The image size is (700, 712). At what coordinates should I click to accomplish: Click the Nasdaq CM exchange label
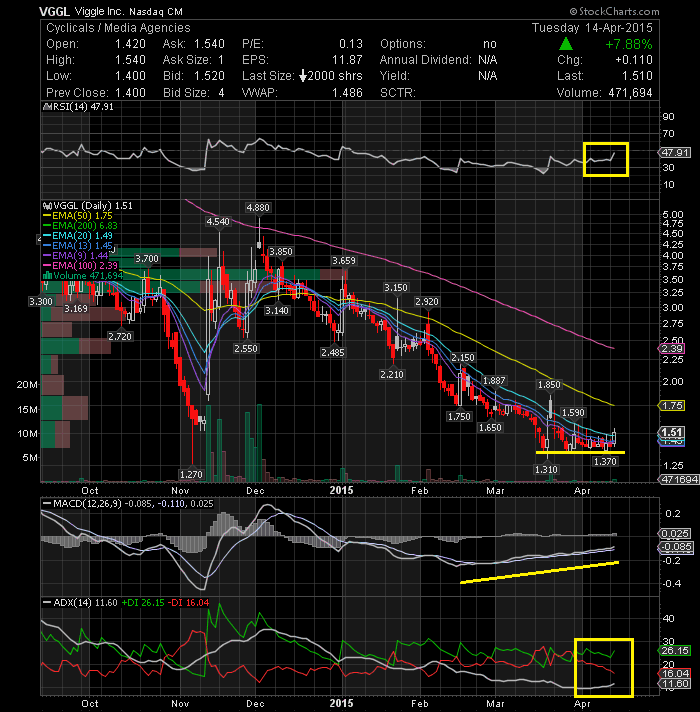click(x=156, y=12)
